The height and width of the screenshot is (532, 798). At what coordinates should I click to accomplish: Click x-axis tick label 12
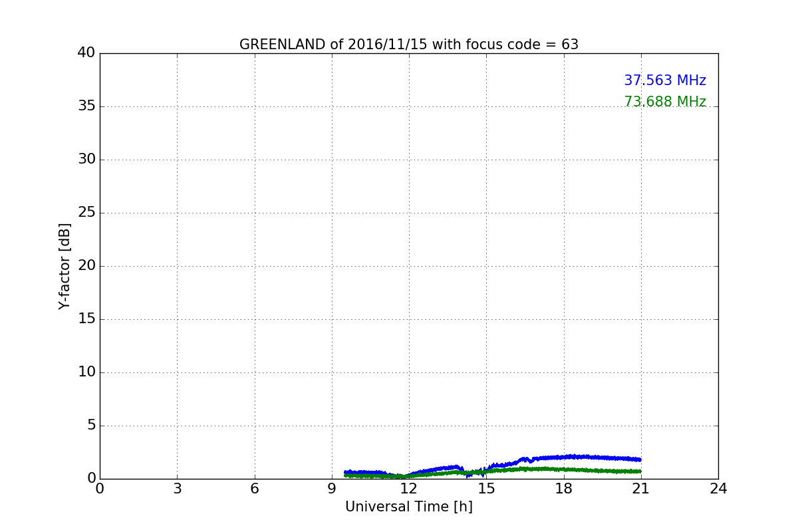[409, 489]
